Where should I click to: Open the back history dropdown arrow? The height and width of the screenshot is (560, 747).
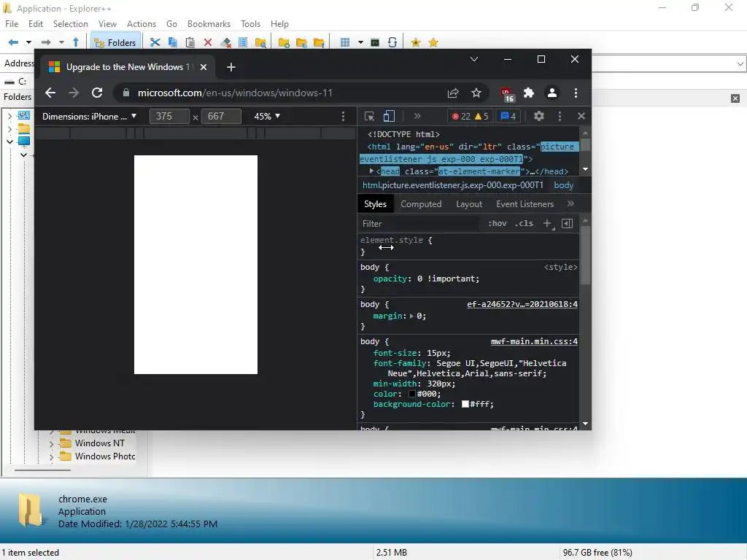pyautogui.click(x=28, y=42)
